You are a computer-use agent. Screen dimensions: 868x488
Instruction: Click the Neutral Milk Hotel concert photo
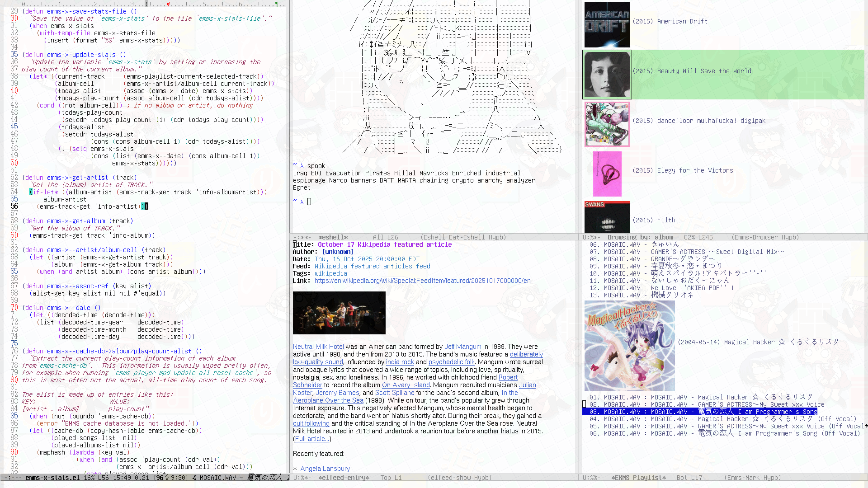point(339,313)
